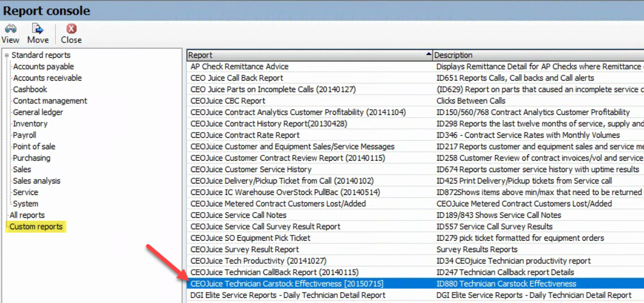Click 'ID880 Technician Carstock Effectiveness' description cell
The image size is (644, 303).
point(506,284)
